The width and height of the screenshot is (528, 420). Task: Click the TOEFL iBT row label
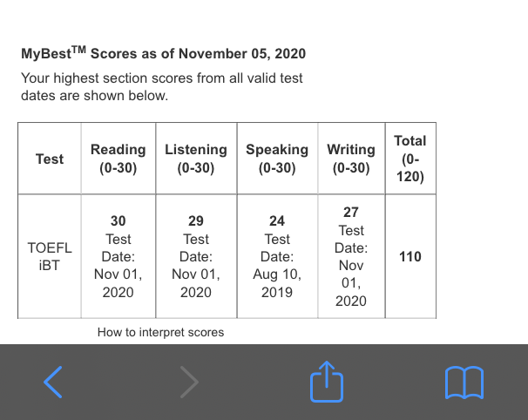pos(50,256)
